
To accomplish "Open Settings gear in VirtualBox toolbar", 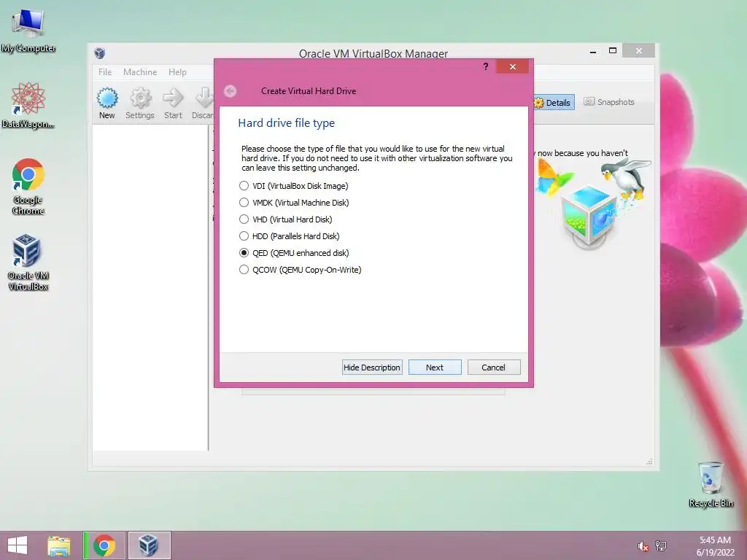I will [x=140, y=103].
